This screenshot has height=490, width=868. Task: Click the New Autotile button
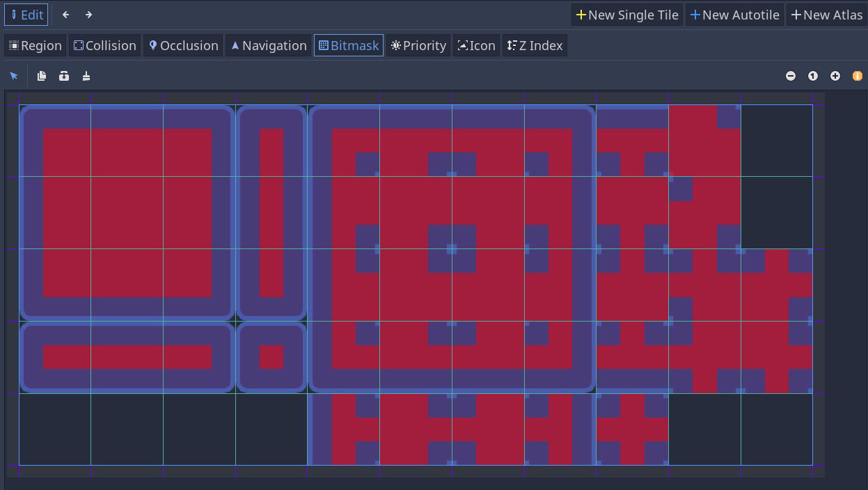(x=734, y=14)
